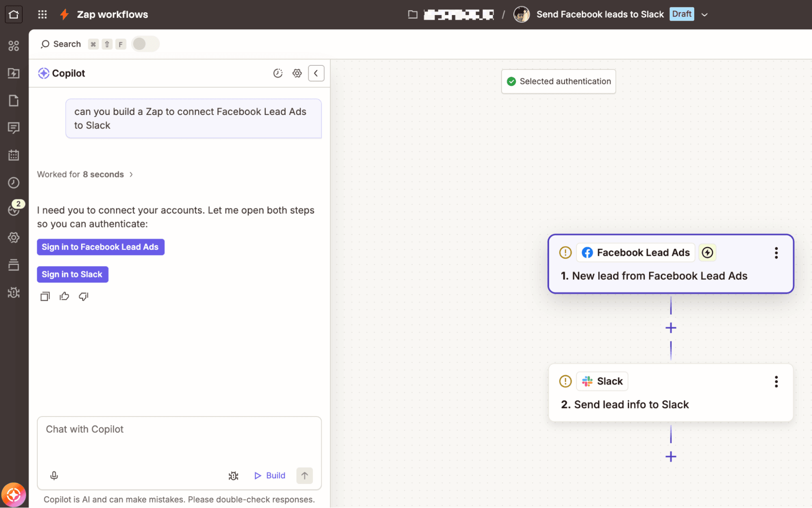Open the clock history sidebar icon
The height and width of the screenshot is (508, 812).
coord(14,183)
